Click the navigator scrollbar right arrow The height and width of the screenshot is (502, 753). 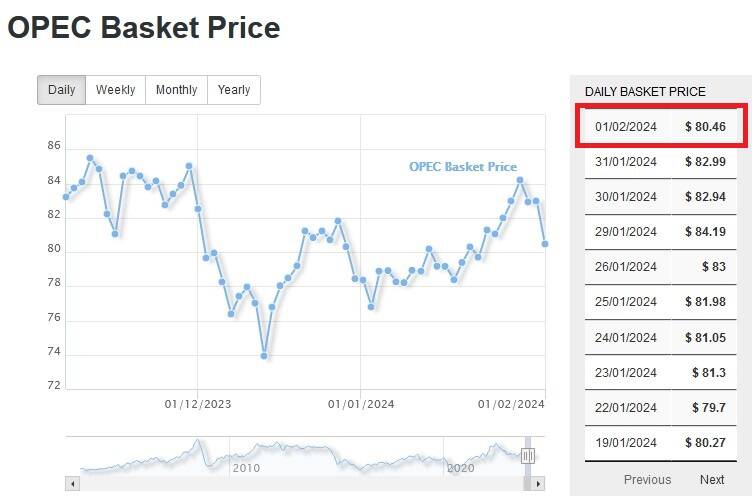(538, 484)
